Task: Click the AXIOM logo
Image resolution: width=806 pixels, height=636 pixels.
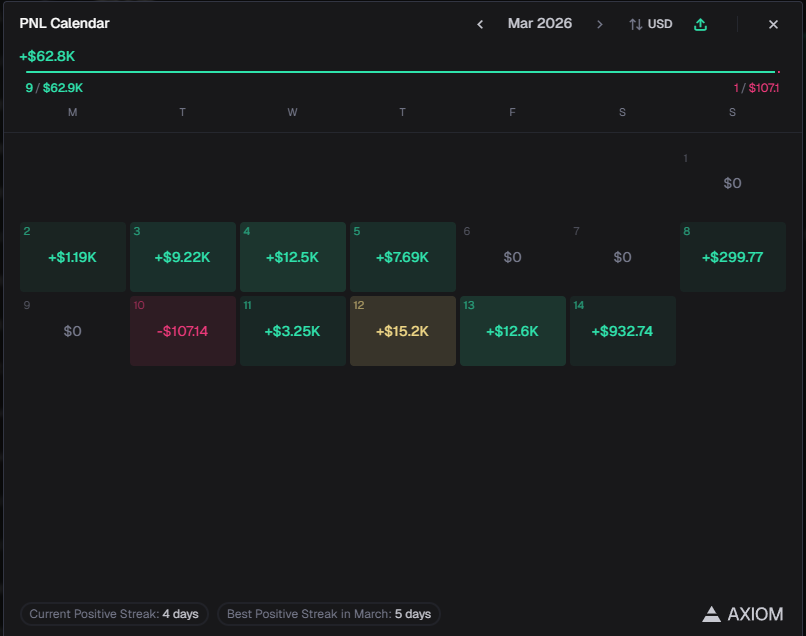Action: [x=743, y=614]
